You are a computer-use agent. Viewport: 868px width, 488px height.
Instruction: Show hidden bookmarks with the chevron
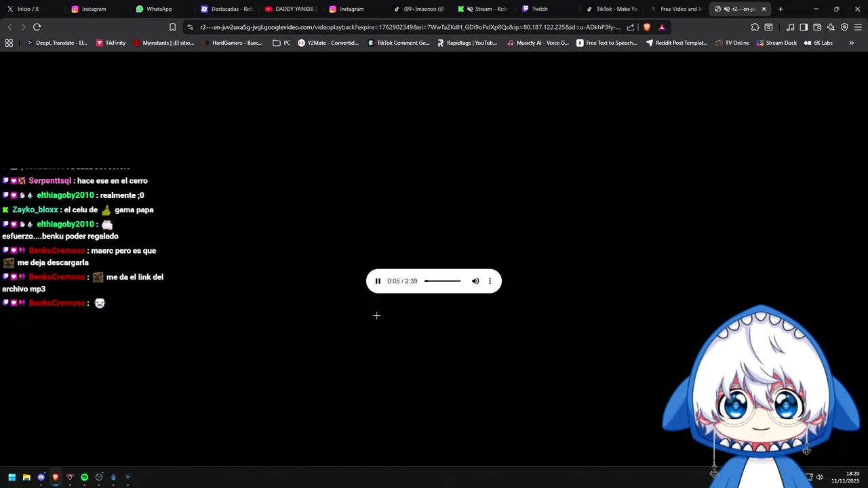851,43
